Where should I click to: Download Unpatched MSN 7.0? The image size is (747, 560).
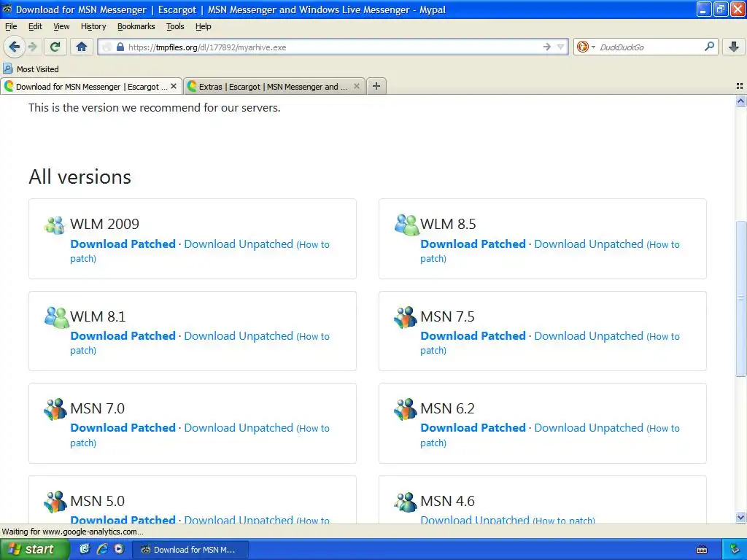[239, 427]
